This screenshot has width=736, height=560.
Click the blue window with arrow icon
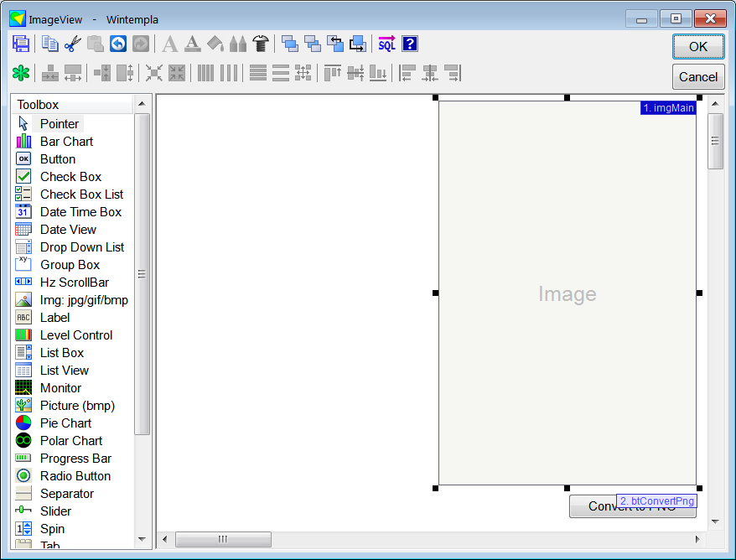358,44
